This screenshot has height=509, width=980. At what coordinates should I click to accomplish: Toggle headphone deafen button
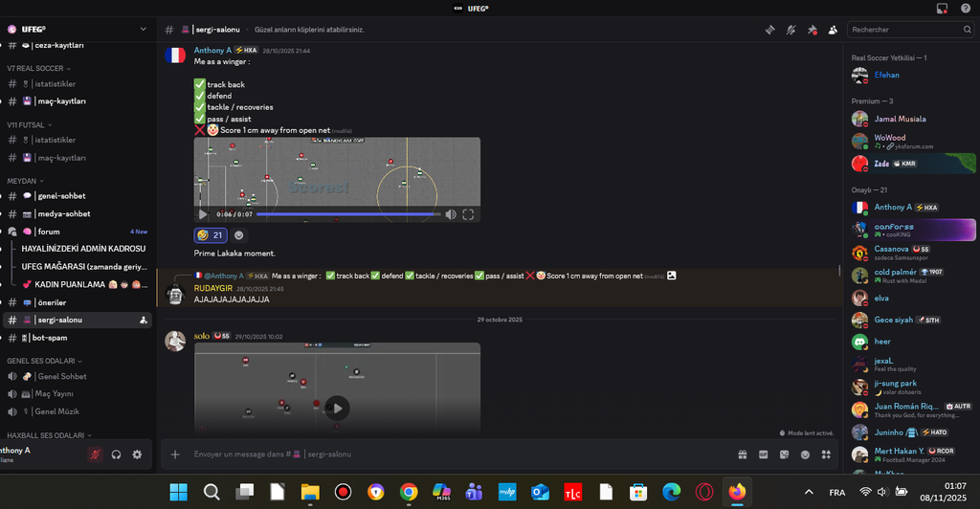(116, 454)
